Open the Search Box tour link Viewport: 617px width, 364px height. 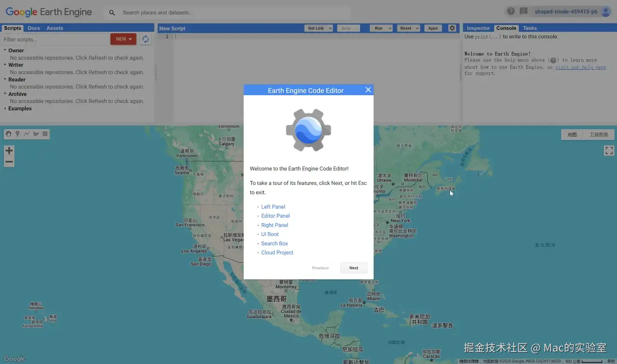click(x=275, y=244)
